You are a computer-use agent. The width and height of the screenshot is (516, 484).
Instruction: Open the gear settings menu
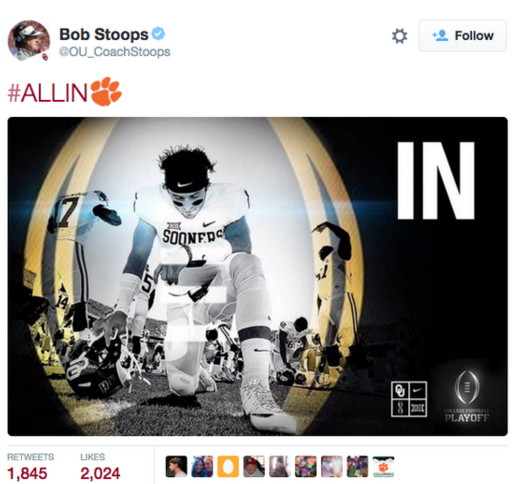[x=399, y=36]
